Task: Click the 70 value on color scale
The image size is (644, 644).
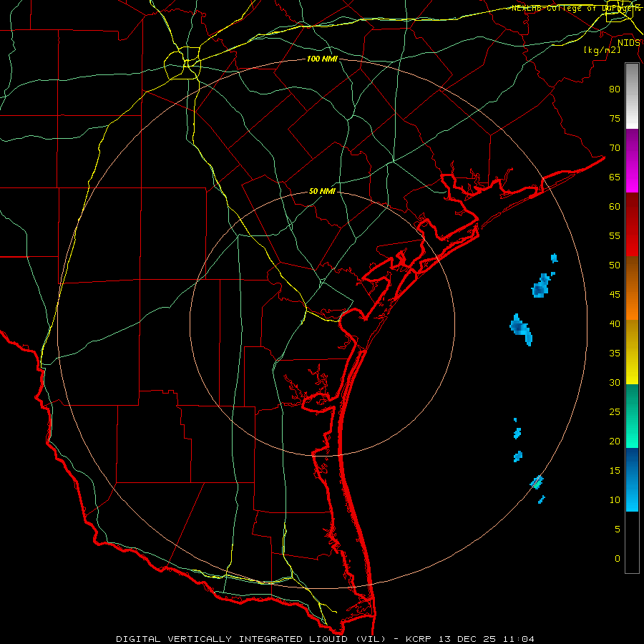Action: click(615, 148)
